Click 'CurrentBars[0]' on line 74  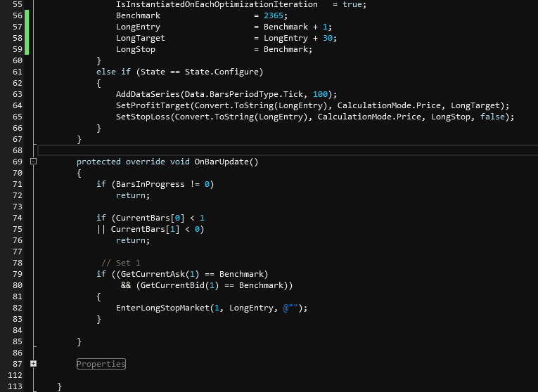tap(150, 218)
